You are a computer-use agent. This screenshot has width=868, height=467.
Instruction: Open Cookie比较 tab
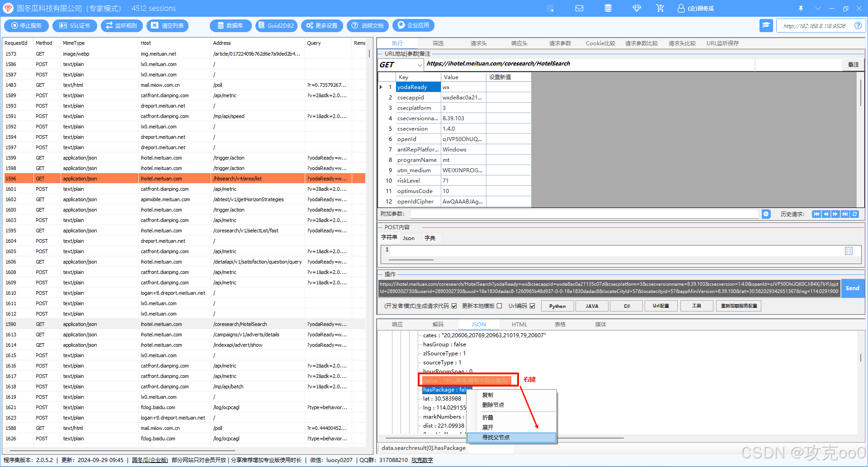coord(600,43)
